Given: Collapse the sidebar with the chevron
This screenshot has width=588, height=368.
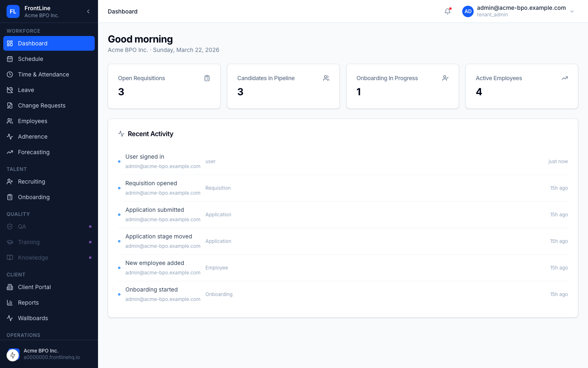Looking at the screenshot, I should (88, 11).
